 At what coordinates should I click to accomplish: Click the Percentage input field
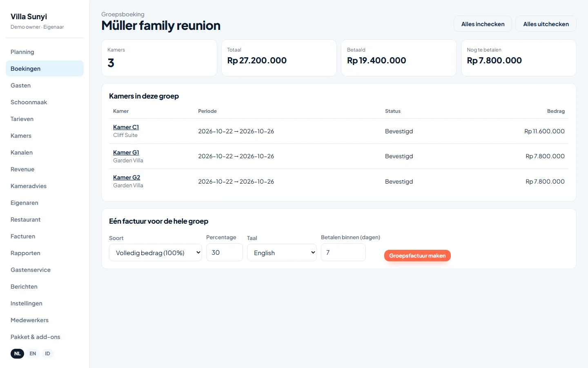tap(225, 252)
